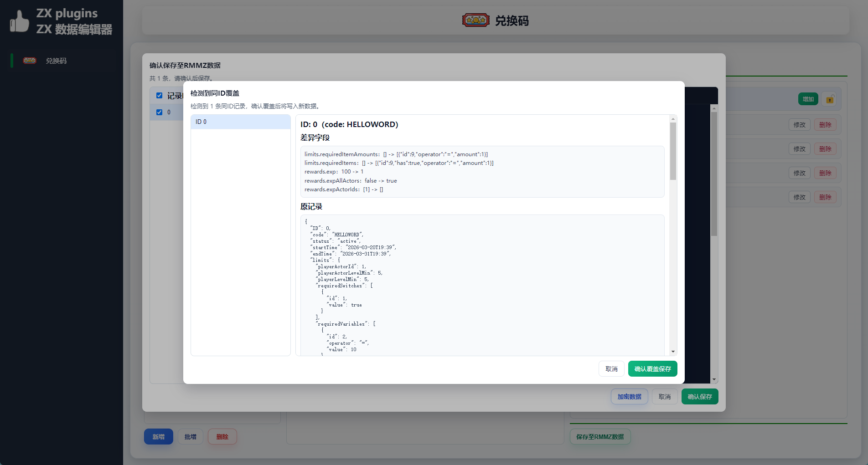Screen dimensions: 868x465
Task: Click the diff panel scroll-up arrow
Action: [673, 118]
